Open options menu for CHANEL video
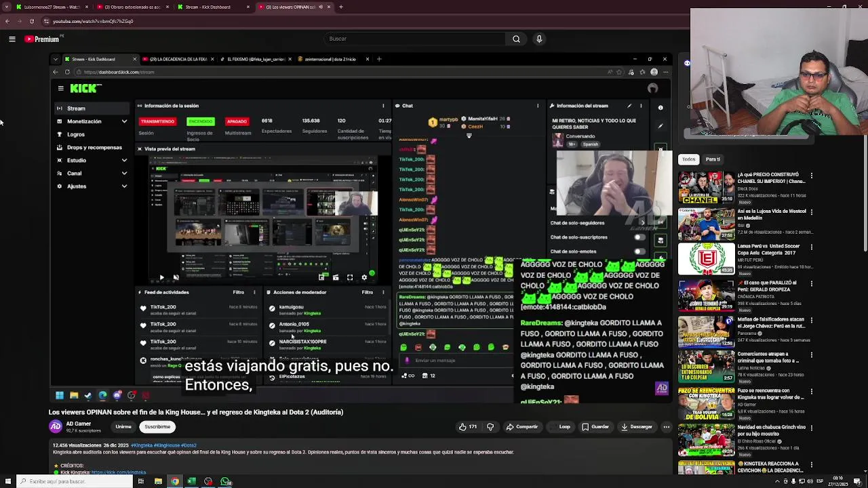This screenshot has height=488, width=868. coord(811,176)
